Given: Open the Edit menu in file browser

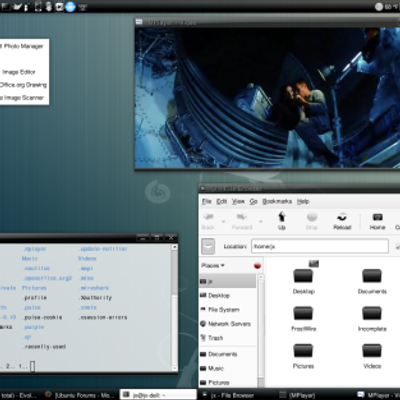Looking at the screenshot, I should click(222, 201).
